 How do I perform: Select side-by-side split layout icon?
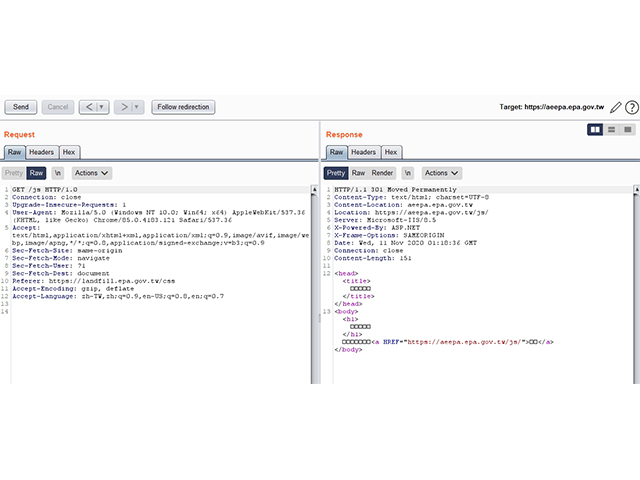[x=595, y=130]
